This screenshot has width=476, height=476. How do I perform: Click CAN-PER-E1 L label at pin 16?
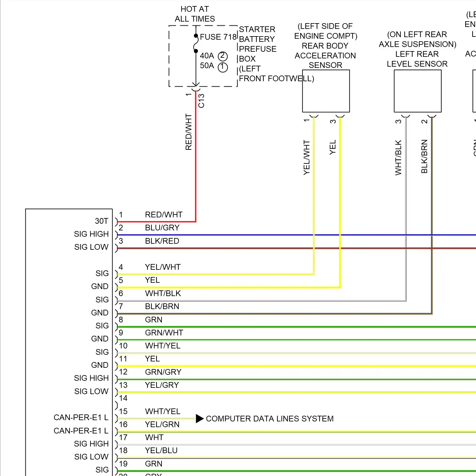click(x=81, y=431)
